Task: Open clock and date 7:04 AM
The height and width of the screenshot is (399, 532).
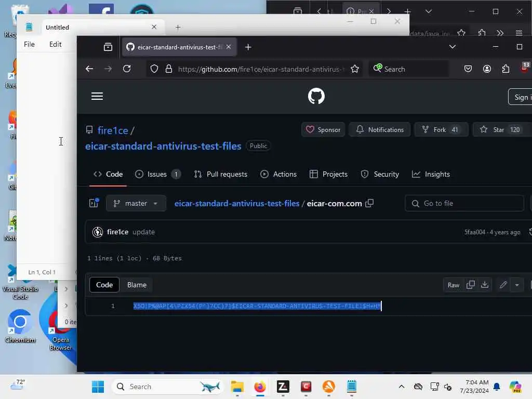Action: [474, 387]
